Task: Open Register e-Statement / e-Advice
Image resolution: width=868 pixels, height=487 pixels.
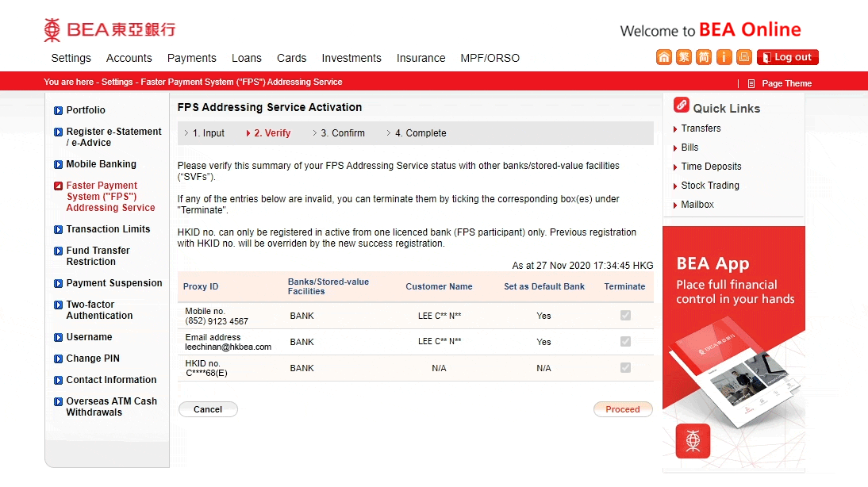Action: [x=113, y=137]
